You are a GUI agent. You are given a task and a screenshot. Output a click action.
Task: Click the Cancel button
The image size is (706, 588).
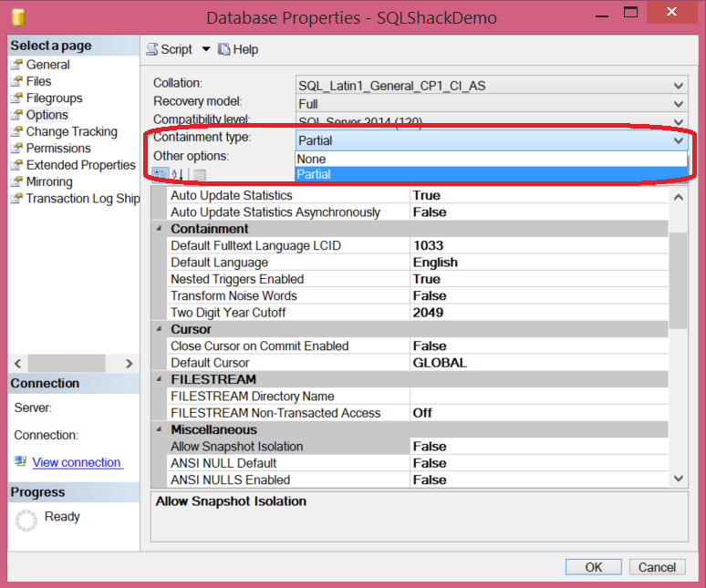point(657,567)
